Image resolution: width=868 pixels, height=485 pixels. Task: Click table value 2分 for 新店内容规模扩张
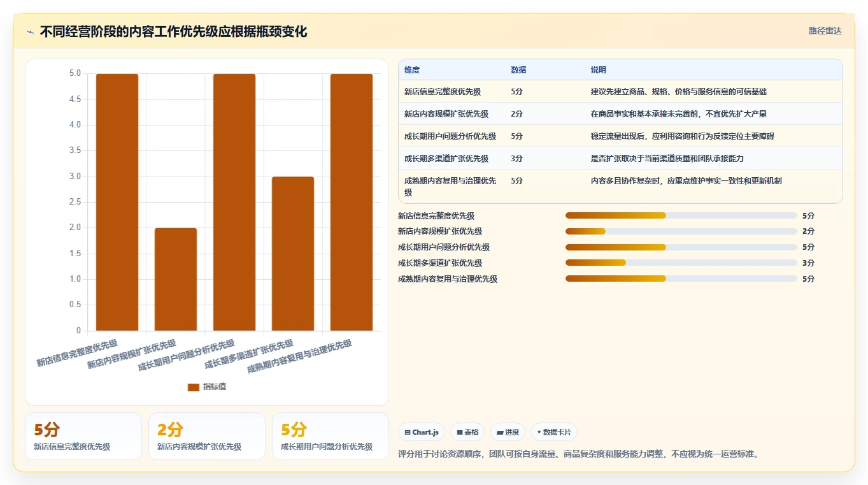(x=516, y=114)
